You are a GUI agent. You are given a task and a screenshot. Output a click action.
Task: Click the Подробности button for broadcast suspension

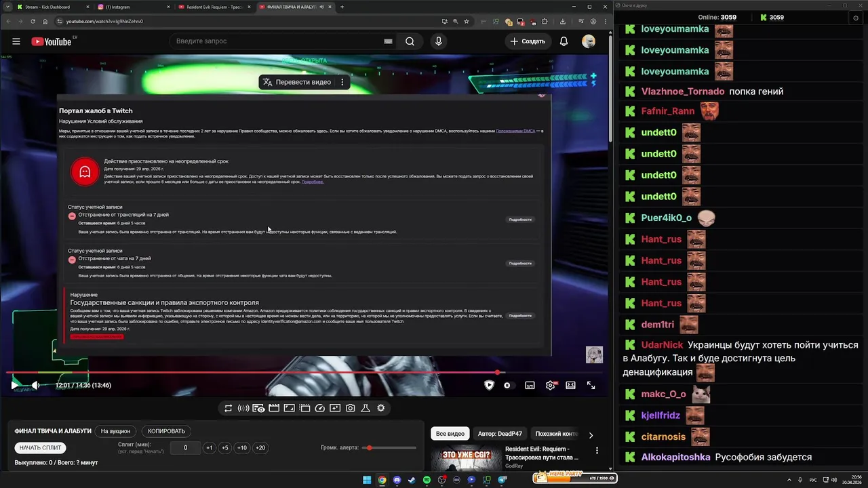click(x=520, y=220)
